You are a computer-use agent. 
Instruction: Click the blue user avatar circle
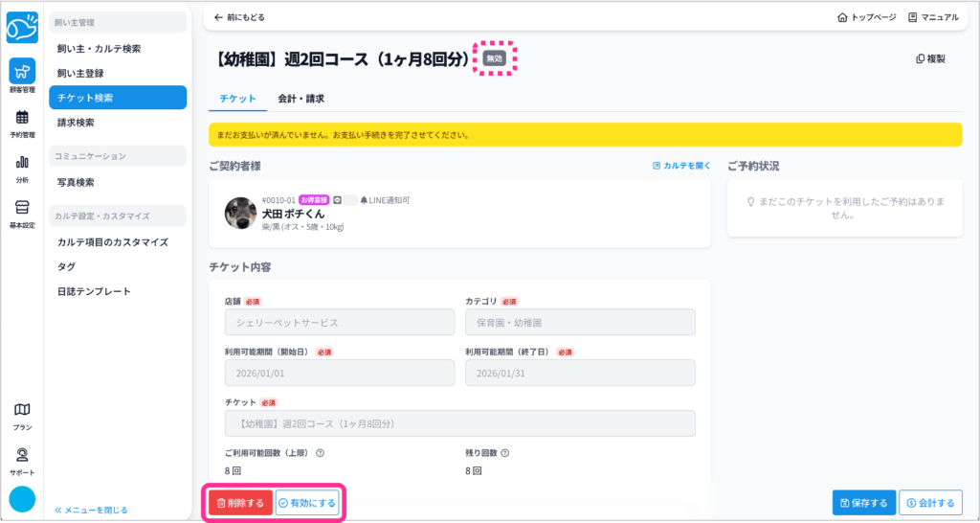click(22, 500)
